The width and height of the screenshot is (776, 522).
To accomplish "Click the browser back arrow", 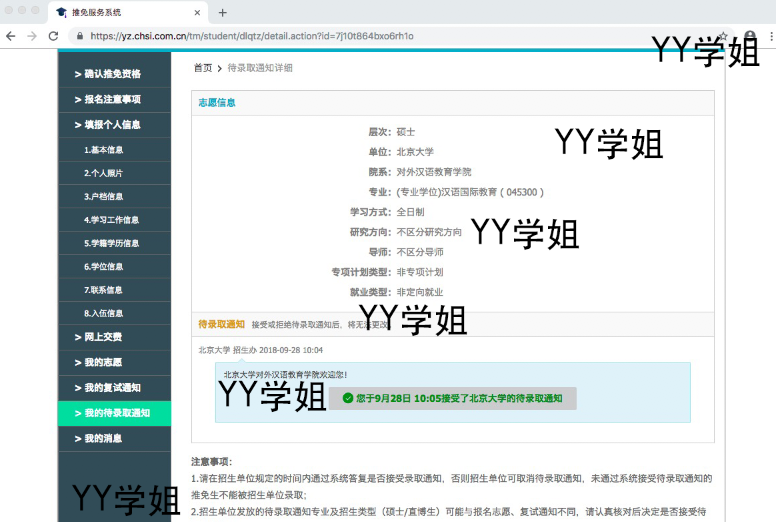I will [11, 36].
